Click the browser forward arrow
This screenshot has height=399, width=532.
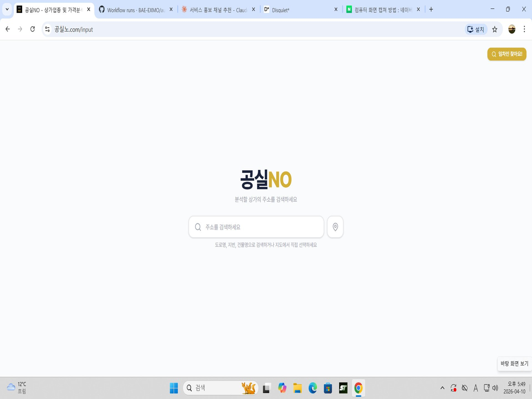20,29
